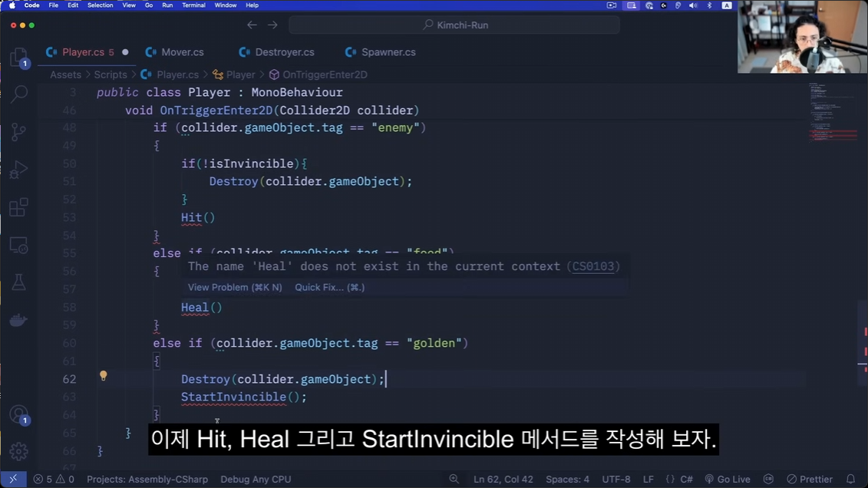Click Ln 62, Col 42 go to line
This screenshot has height=488, width=868.
tap(503, 479)
